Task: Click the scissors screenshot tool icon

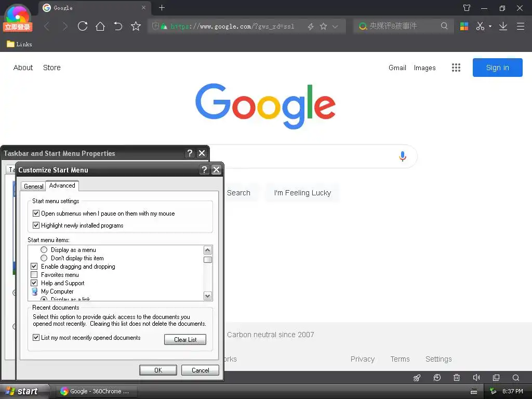Action: point(480,26)
